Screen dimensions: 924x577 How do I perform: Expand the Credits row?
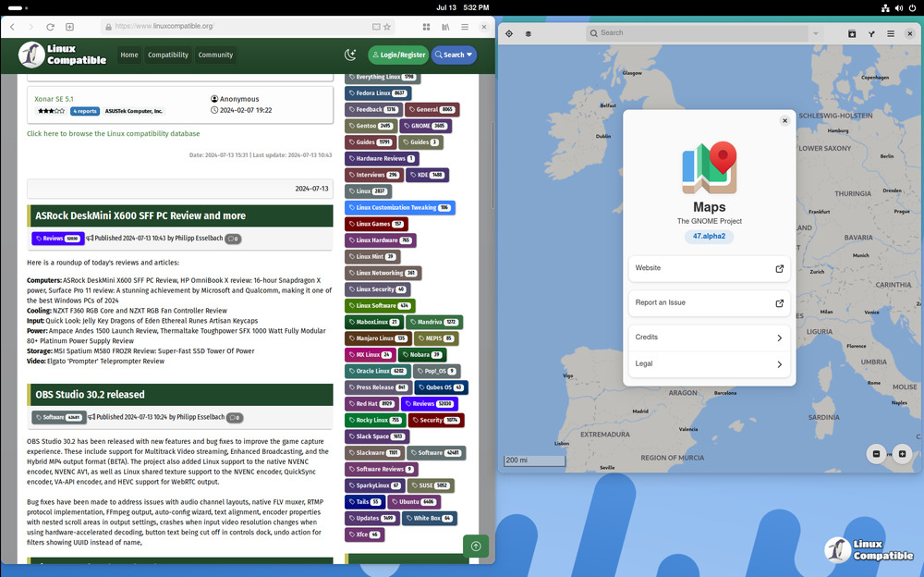pyautogui.click(x=709, y=338)
